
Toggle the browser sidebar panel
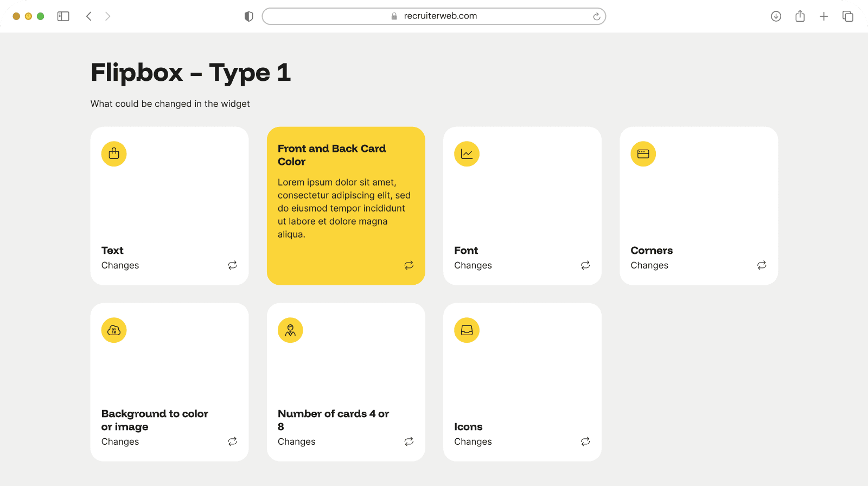pos(63,16)
